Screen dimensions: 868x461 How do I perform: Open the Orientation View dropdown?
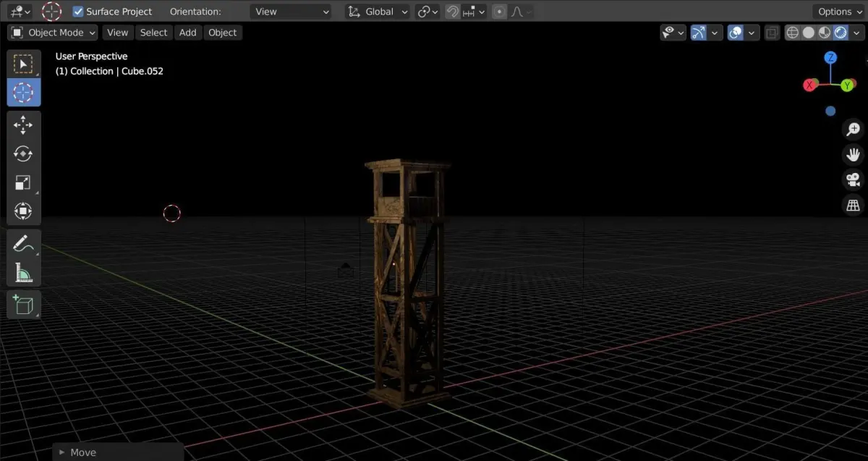pos(291,12)
